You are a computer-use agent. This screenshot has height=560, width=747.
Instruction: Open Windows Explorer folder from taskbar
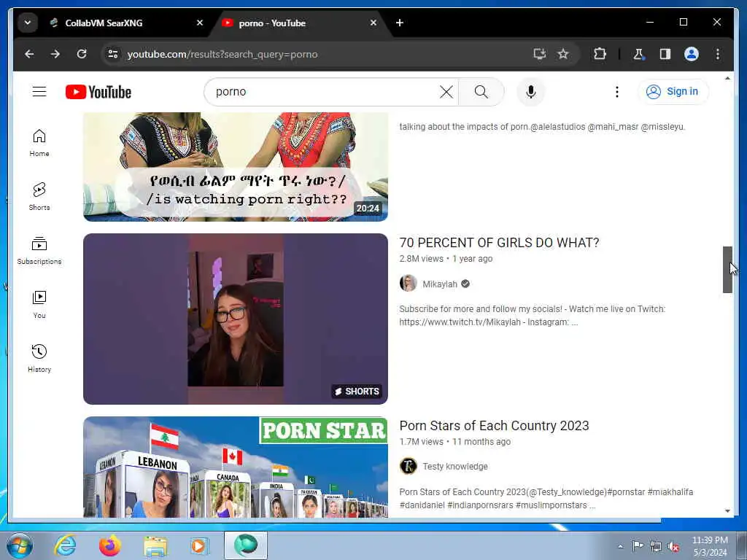pos(155,546)
